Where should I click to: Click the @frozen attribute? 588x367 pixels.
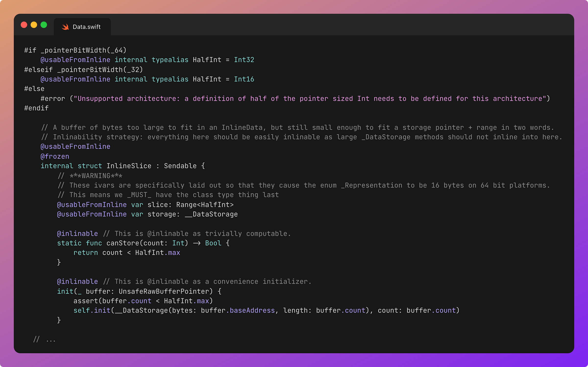point(55,156)
